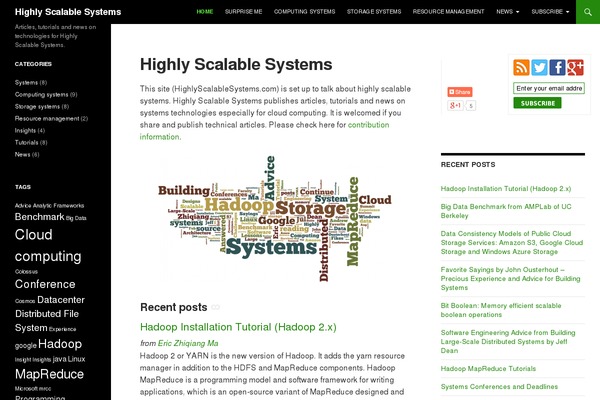
Task: Select the Hadoop tag
Action: (x=60, y=344)
